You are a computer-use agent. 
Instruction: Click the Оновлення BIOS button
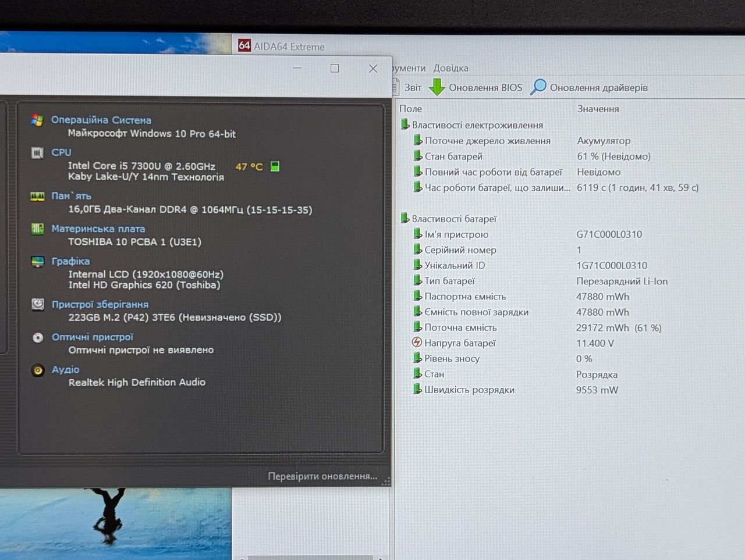click(476, 87)
